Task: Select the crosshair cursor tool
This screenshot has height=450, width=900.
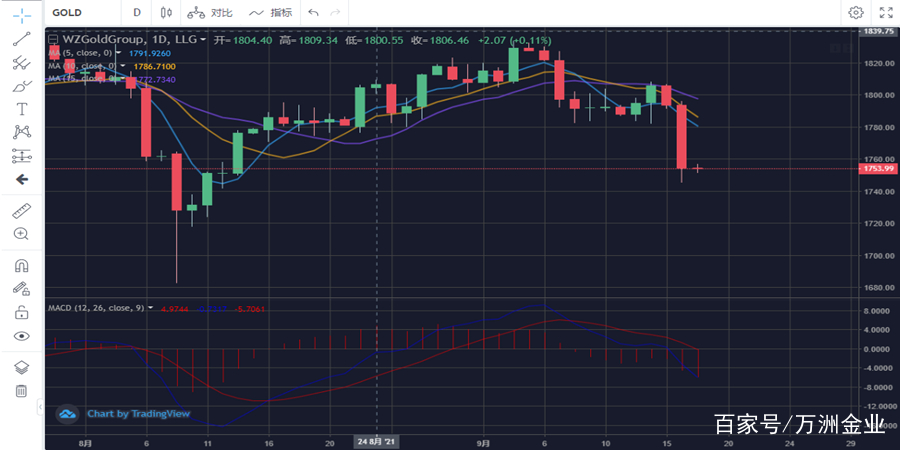Action: 21,14
